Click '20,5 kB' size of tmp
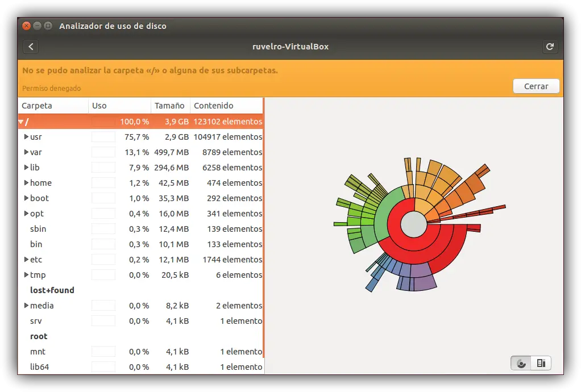Image resolution: width=581 pixels, height=392 pixels. tap(175, 275)
